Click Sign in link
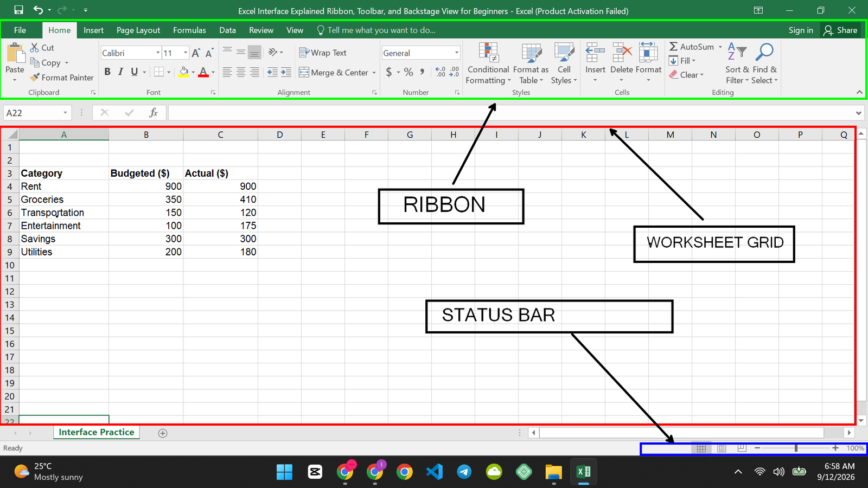868x488 pixels. click(x=801, y=30)
